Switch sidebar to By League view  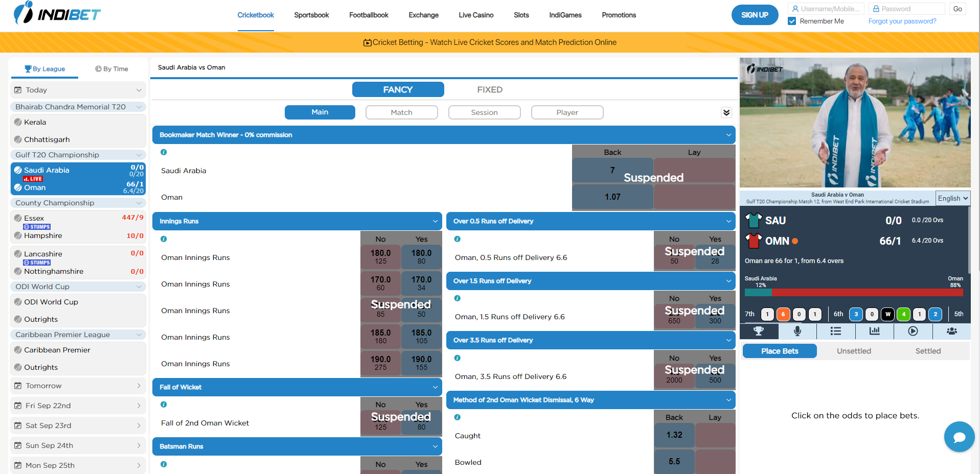pyautogui.click(x=44, y=69)
